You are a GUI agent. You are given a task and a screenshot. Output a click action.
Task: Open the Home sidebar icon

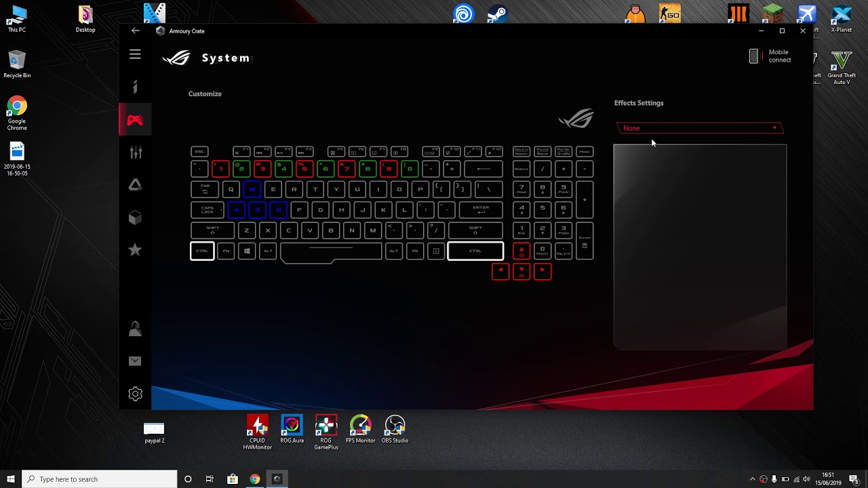point(135,87)
